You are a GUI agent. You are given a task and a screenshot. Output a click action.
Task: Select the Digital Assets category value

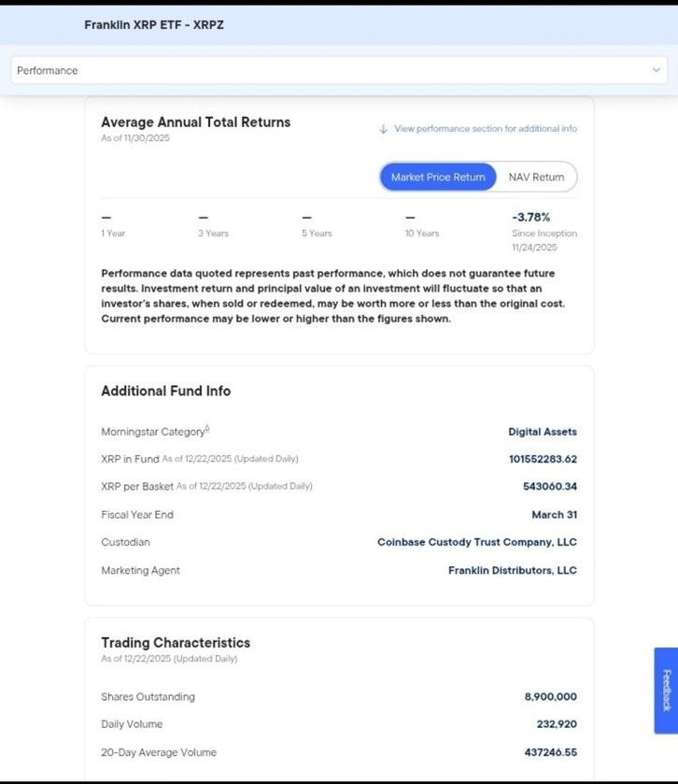coord(542,432)
